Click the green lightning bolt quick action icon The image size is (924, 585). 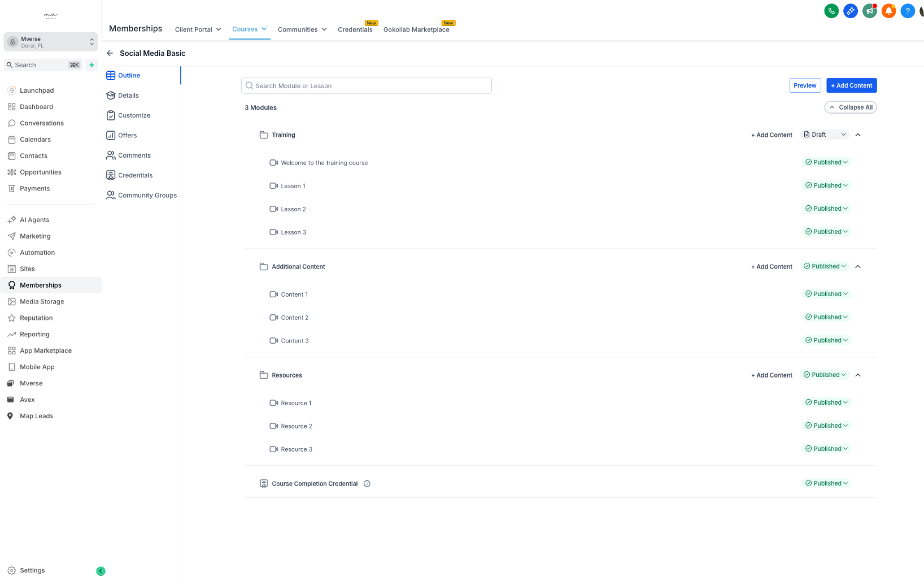point(91,65)
